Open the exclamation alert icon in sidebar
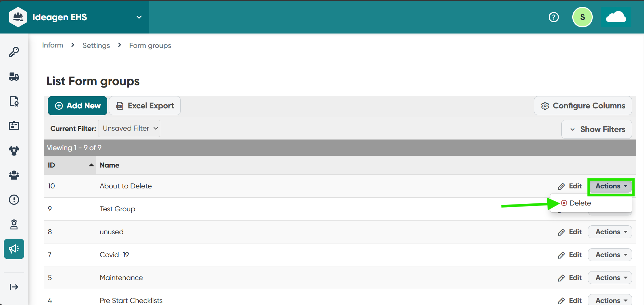 14,200
